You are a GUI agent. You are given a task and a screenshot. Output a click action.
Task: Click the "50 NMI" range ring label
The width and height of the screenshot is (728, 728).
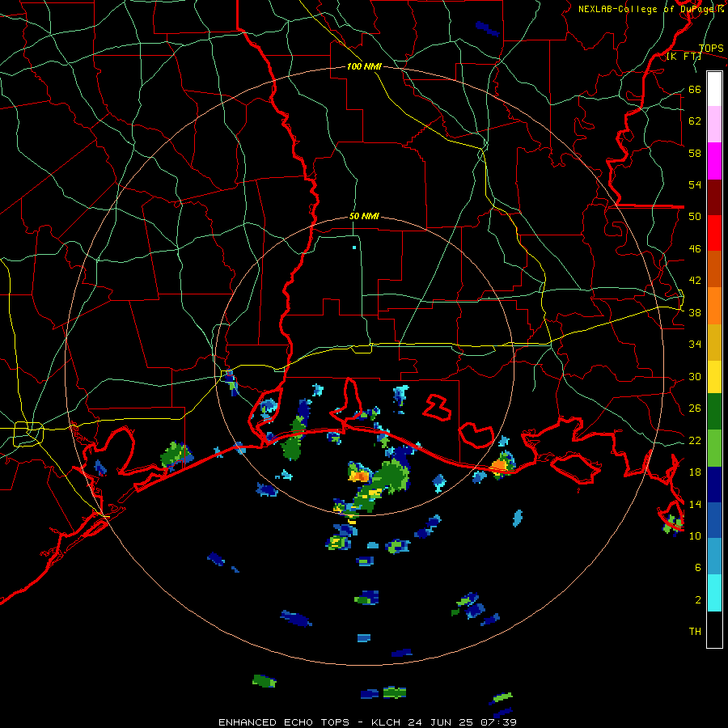click(x=364, y=216)
